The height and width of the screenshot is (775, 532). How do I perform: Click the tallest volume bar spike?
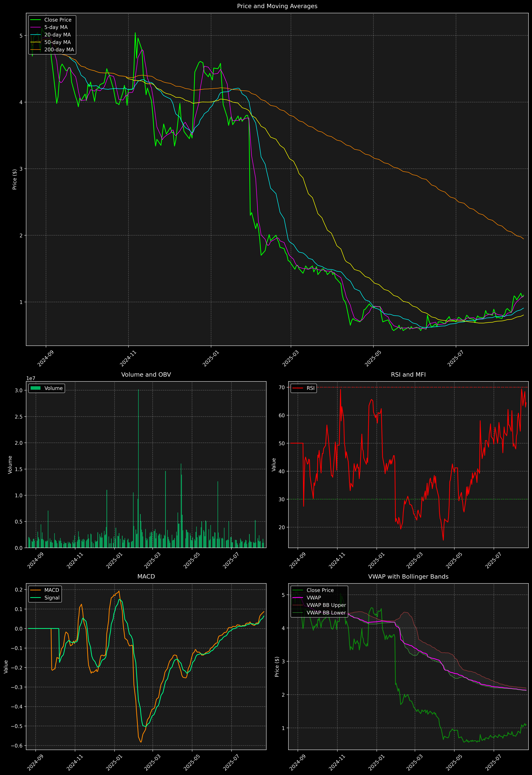point(138,467)
